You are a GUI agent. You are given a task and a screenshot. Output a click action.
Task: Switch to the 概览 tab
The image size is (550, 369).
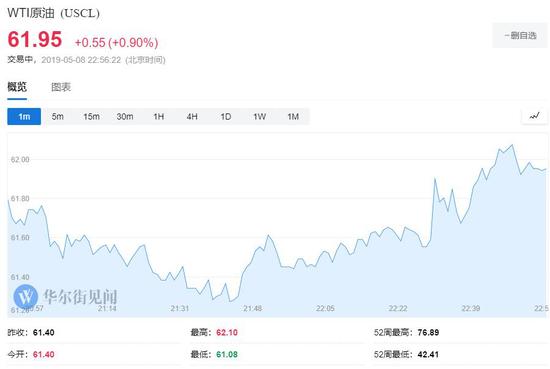click(17, 87)
